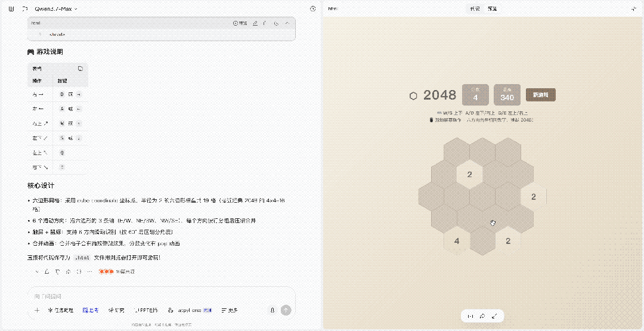The image size is (644, 331).
Task: Click the 核心设计 heading
Action: [x=41, y=185]
